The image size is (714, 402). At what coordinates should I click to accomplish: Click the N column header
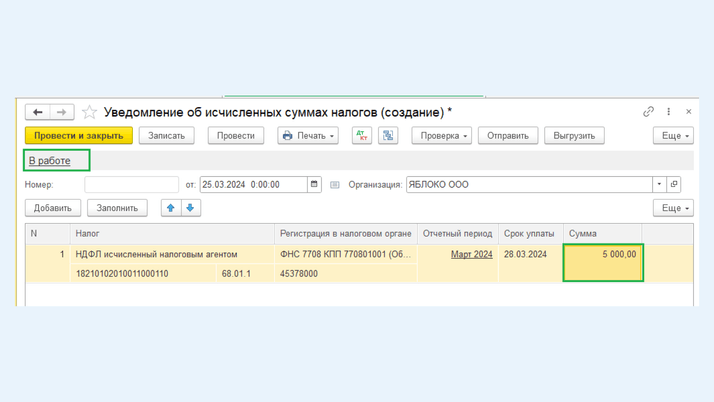tap(48, 234)
